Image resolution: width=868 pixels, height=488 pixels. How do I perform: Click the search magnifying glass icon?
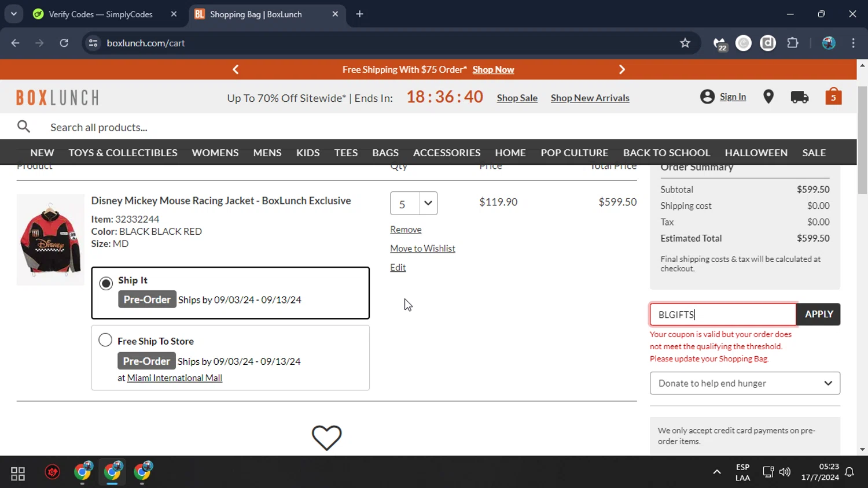(x=24, y=127)
